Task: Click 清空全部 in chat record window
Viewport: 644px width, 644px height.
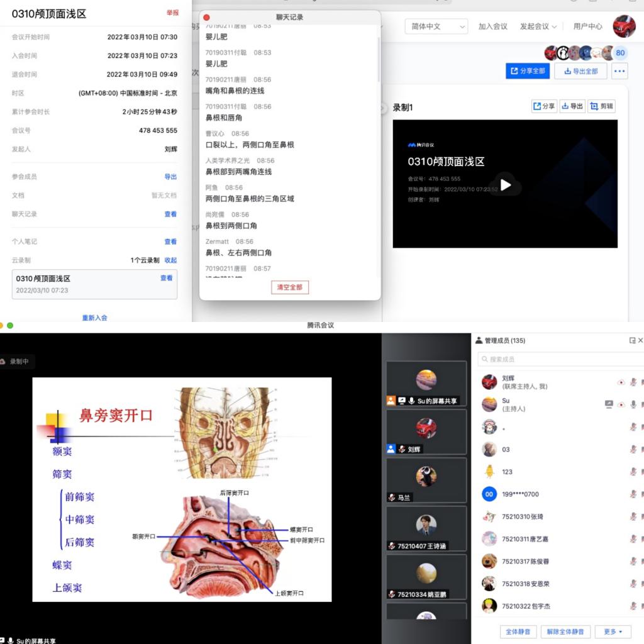Action: (290, 287)
